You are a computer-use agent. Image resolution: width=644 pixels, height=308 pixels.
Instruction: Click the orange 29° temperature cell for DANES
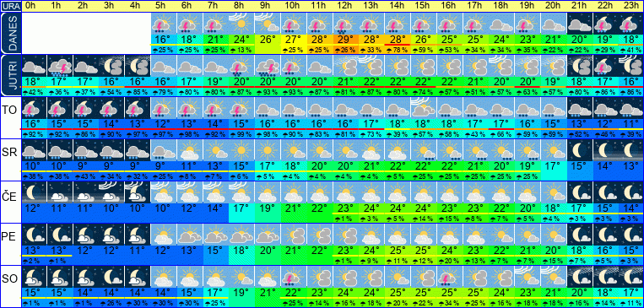coord(344,40)
